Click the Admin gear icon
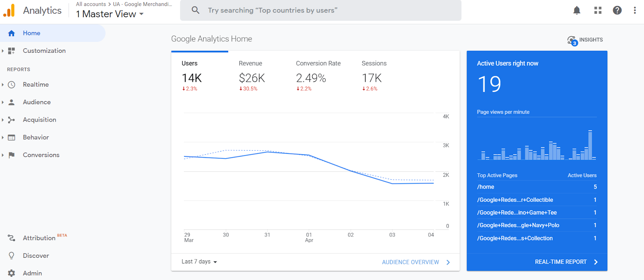 tap(12, 273)
